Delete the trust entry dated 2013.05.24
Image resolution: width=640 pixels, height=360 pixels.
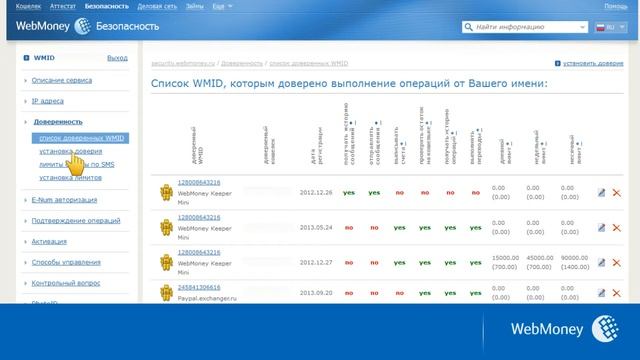[616, 228]
